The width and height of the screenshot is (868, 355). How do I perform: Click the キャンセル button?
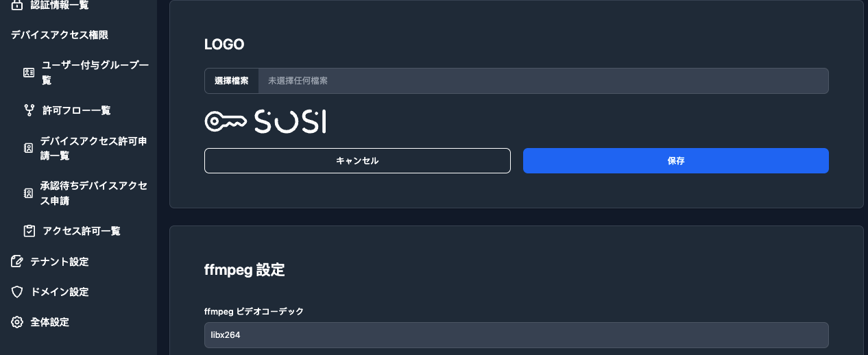coord(357,161)
